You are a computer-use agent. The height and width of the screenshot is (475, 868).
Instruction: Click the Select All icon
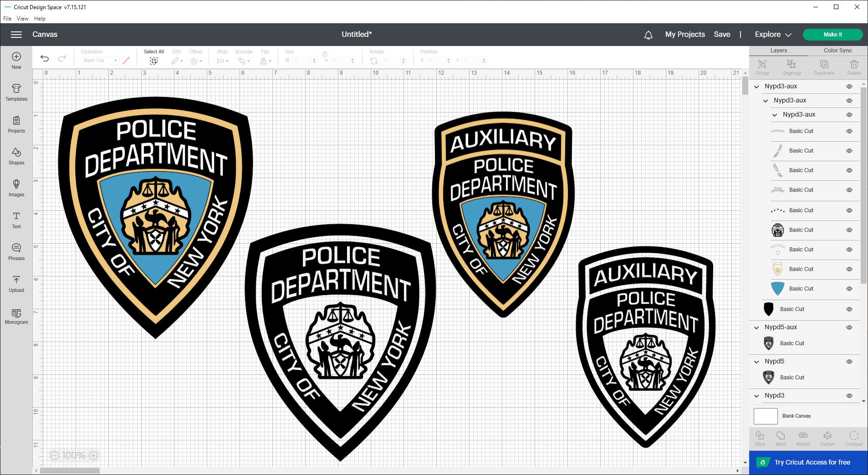[x=154, y=61]
